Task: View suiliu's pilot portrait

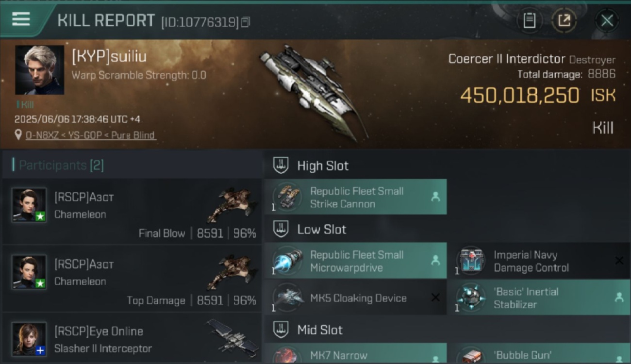Action: (x=39, y=70)
